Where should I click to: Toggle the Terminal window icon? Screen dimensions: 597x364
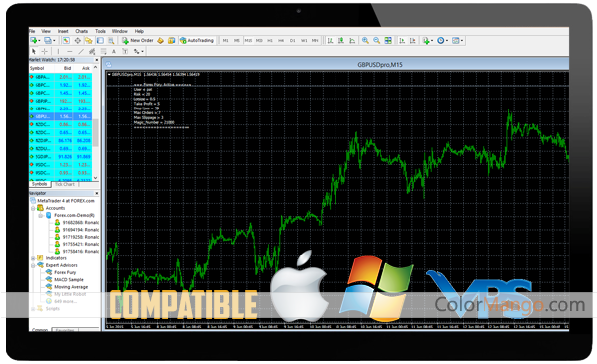coord(100,40)
